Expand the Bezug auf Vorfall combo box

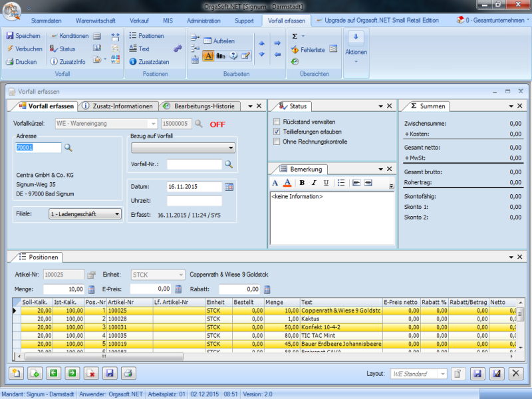[x=231, y=148]
